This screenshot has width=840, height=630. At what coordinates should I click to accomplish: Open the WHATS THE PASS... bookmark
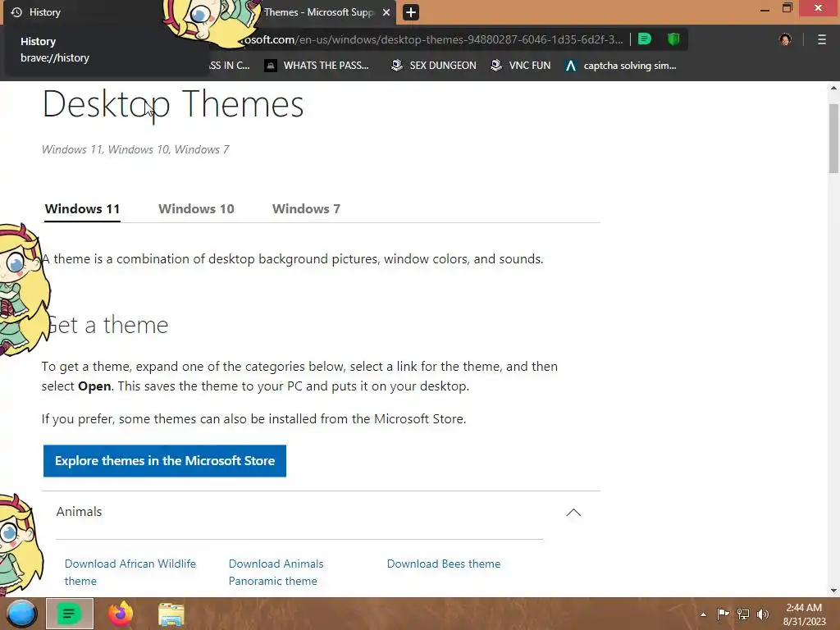[x=317, y=66]
